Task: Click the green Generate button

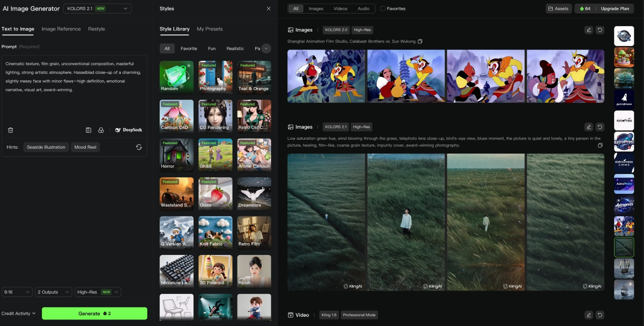Action: (x=95, y=314)
